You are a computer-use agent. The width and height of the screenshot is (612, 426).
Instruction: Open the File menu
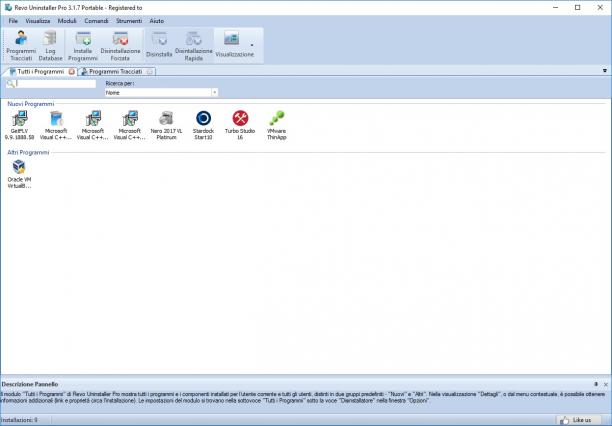pyautogui.click(x=13, y=21)
